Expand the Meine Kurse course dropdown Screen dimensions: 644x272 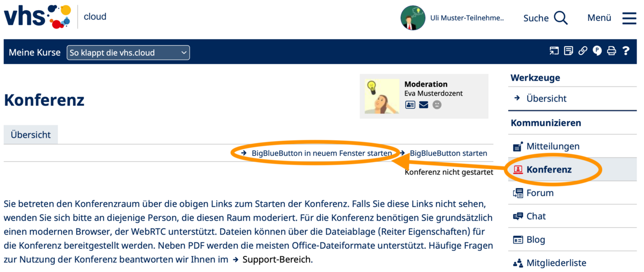click(128, 53)
